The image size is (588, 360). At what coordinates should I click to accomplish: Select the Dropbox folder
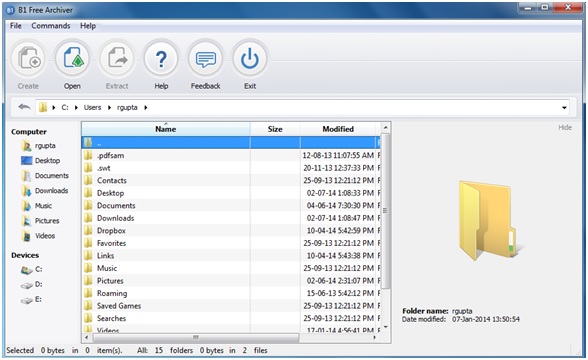tap(231, 231)
